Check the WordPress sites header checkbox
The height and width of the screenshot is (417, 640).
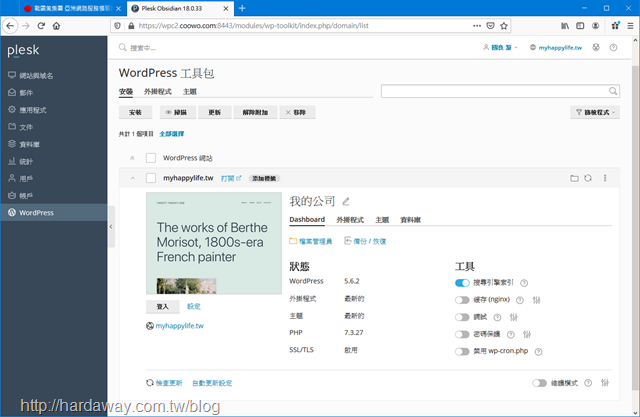click(151, 158)
